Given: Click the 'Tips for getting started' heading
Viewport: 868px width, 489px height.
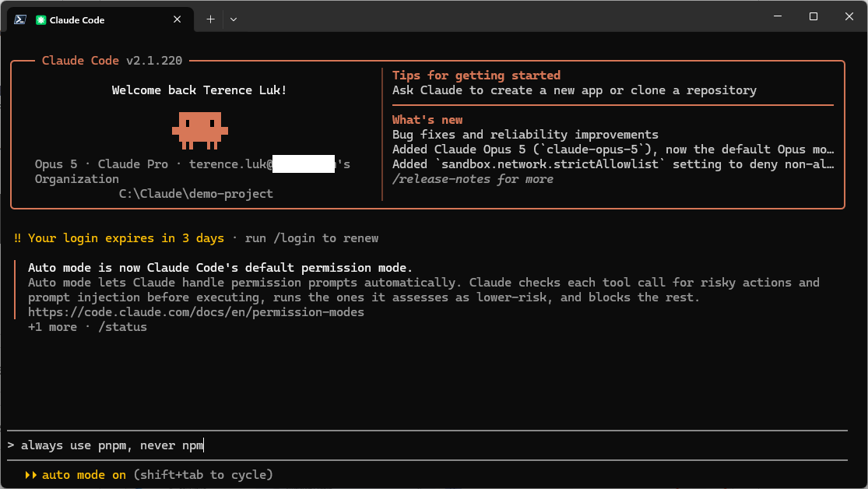Looking at the screenshot, I should [x=476, y=76].
